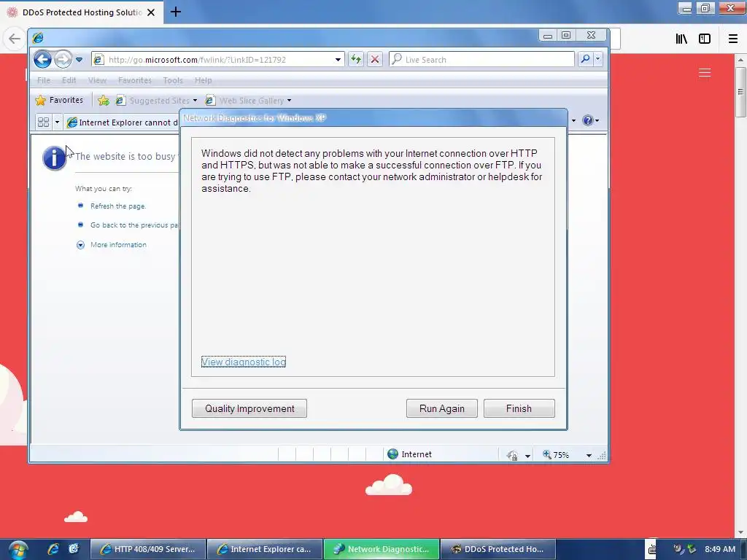Click the outer page vertical scrollbar thumb
747x560 pixels.
[x=740, y=92]
